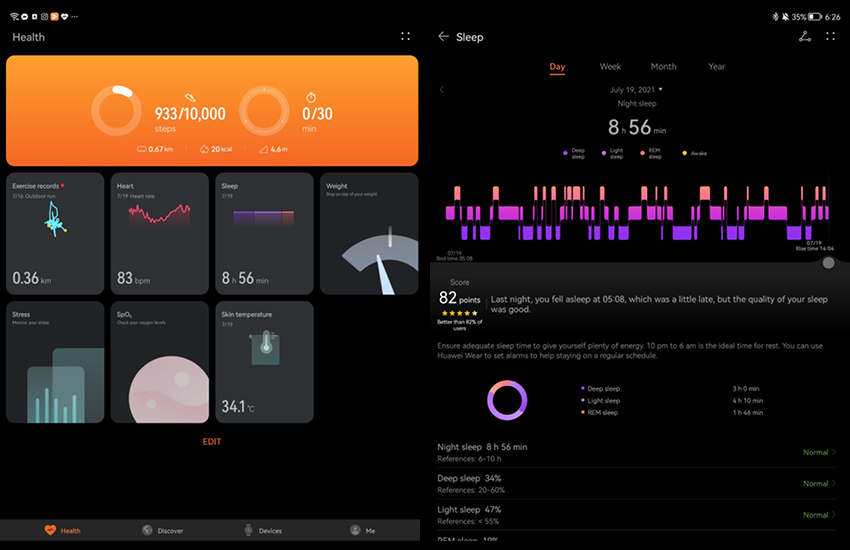Open the four-dot menu in Sleep header
This screenshot has width=850, height=550.
831,37
